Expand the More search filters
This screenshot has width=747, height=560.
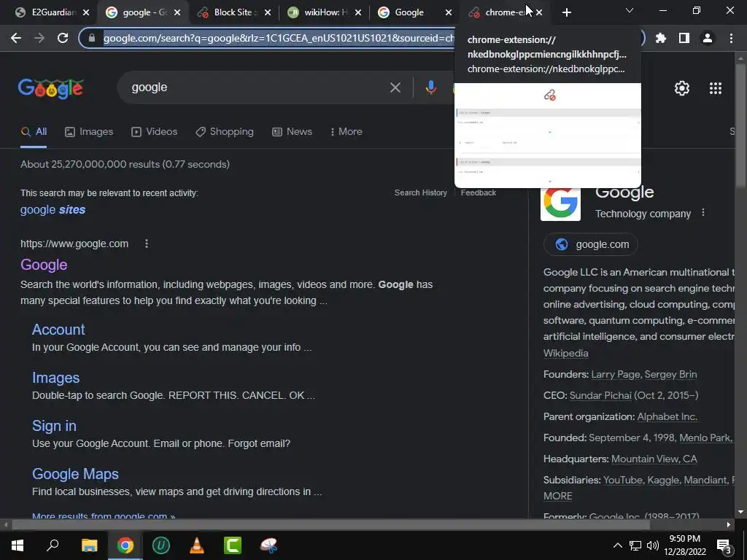346,132
